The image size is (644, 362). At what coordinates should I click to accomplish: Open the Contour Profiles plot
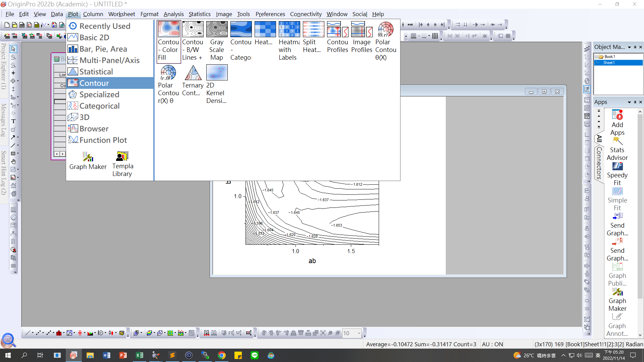pyautogui.click(x=337, y=38)
